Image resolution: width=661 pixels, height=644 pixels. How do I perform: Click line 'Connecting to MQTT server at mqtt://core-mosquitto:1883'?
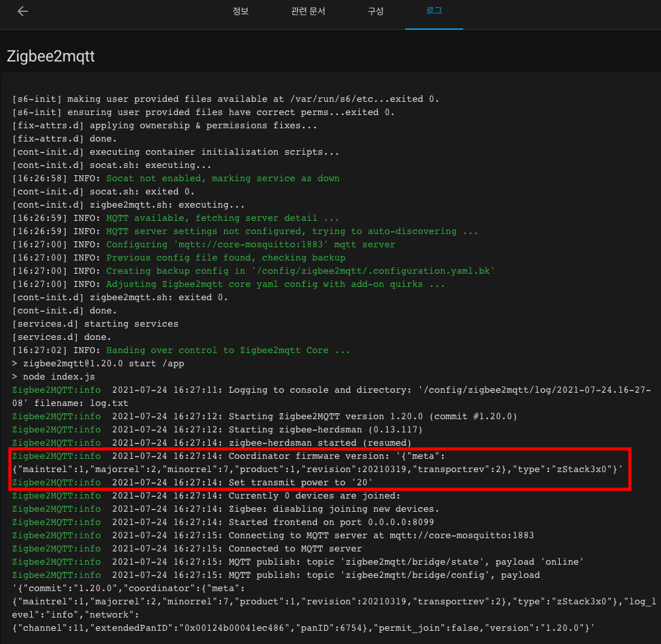pyautogui.click(x=273, y=536)
